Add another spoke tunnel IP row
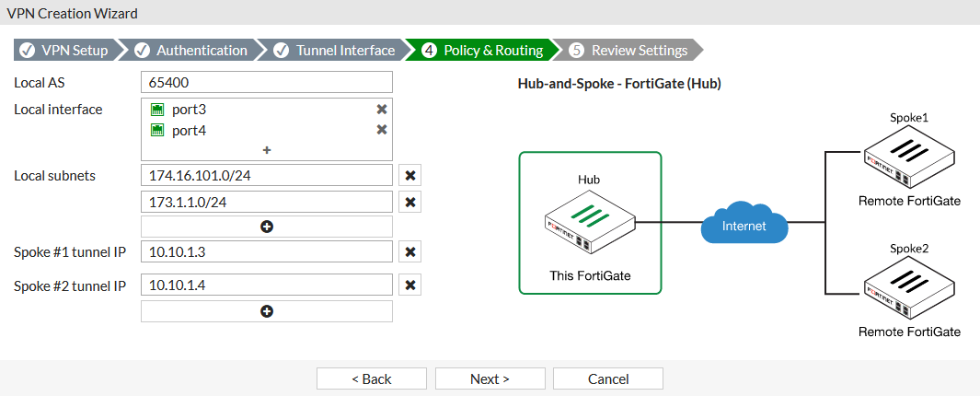 click(x=267, y=311)
